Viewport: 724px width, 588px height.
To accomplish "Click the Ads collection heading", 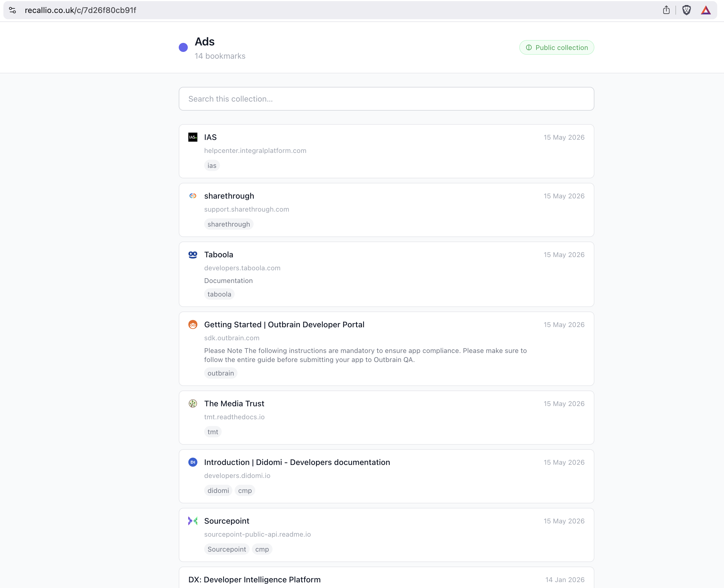I will pyautogui.click(x=204, y=42).
